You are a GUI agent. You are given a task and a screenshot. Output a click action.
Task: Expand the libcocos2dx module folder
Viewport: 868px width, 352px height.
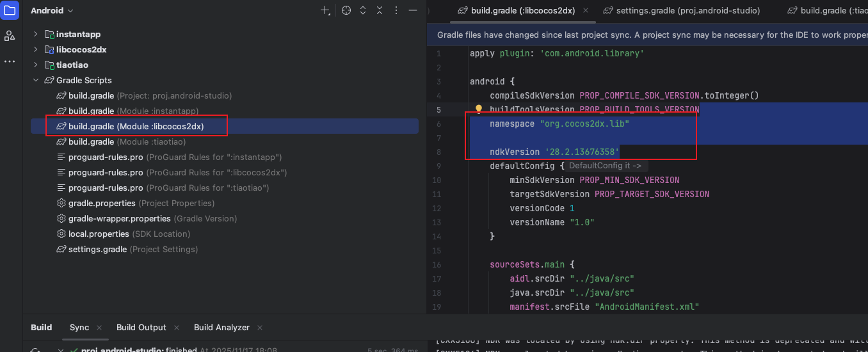(35, 49)
